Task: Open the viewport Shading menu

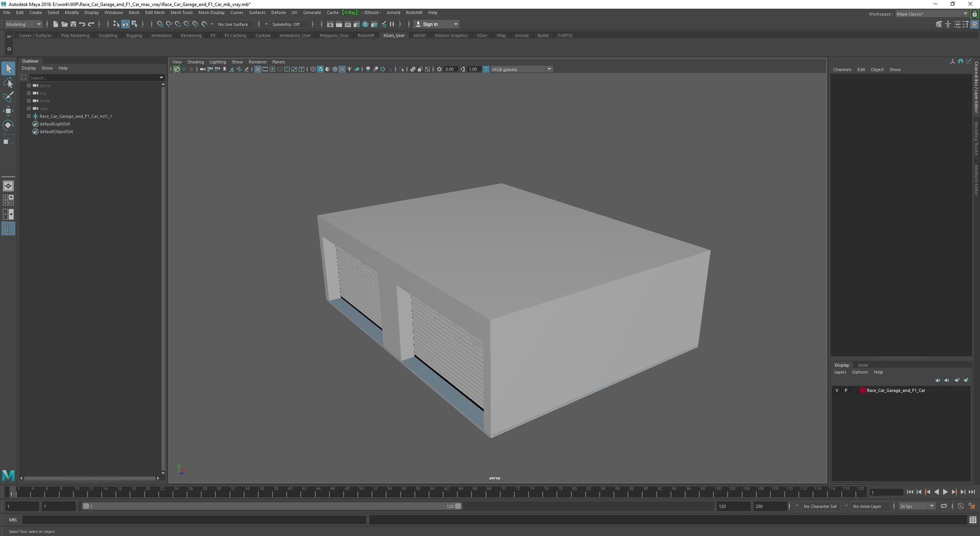Action: pyautogui.click(x=195, y=62)
